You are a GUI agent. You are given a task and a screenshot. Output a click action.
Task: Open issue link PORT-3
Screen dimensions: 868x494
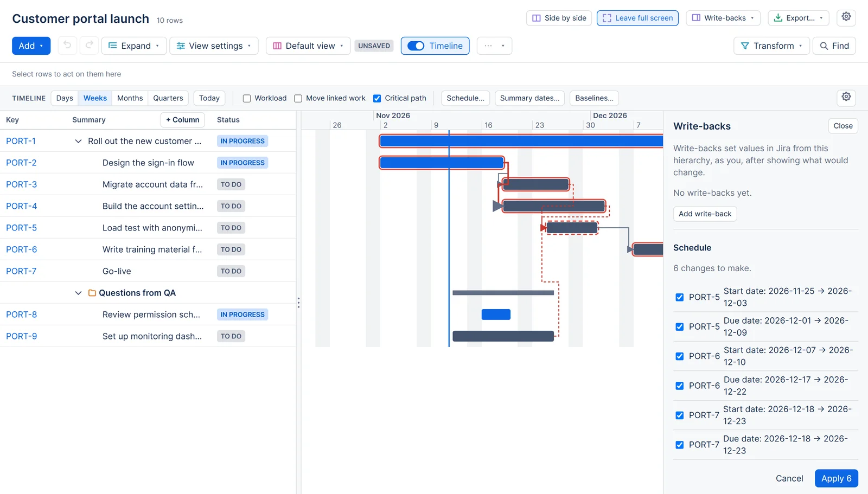22,184
